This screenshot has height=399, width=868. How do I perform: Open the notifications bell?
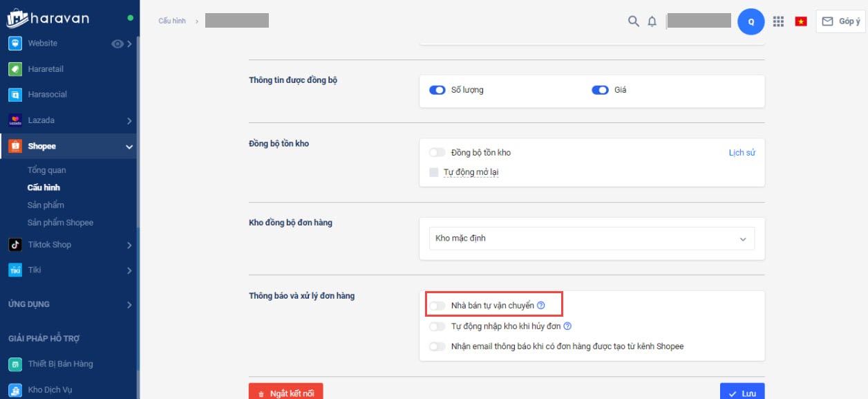[x=652, y=21]
